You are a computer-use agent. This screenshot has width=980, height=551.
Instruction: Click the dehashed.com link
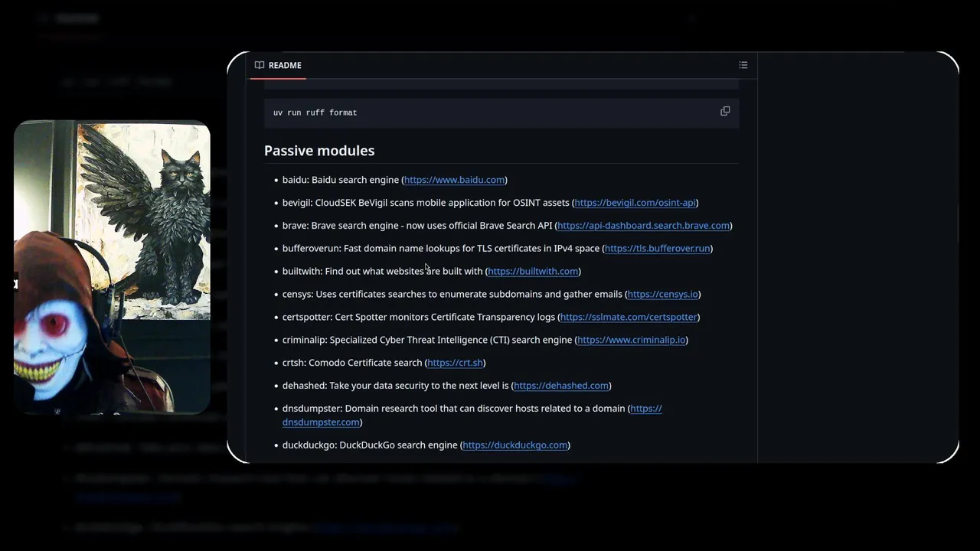coord(561,386)
